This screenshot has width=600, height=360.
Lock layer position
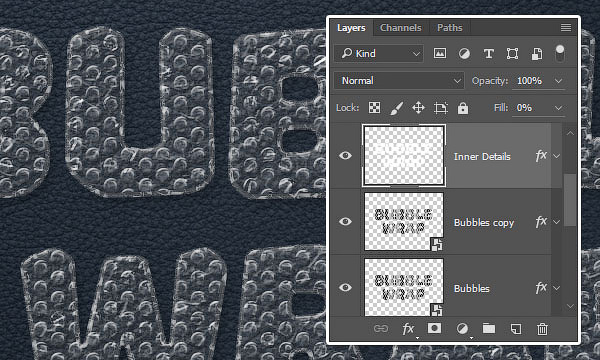point(418,108)
